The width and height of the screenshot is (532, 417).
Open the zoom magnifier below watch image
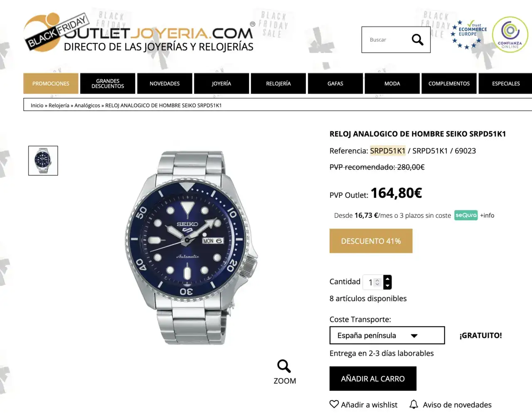click(x=284, y=366)
